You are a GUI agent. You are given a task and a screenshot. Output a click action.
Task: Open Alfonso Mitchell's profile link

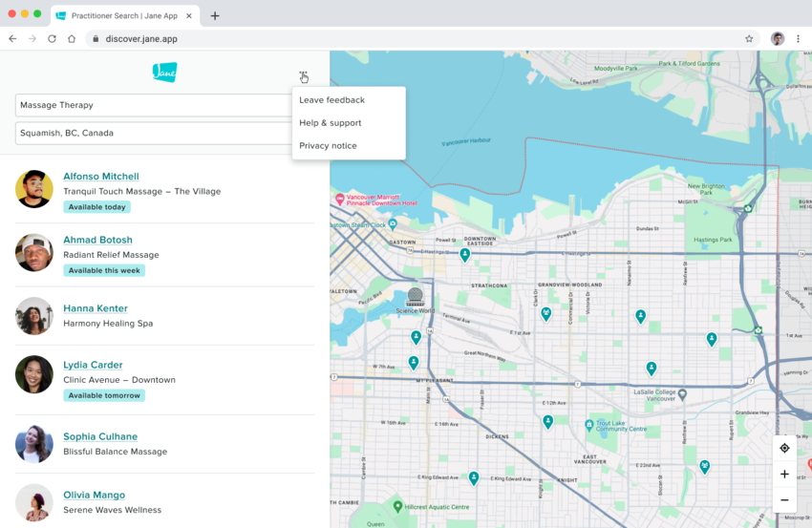[x=101, y=177]
